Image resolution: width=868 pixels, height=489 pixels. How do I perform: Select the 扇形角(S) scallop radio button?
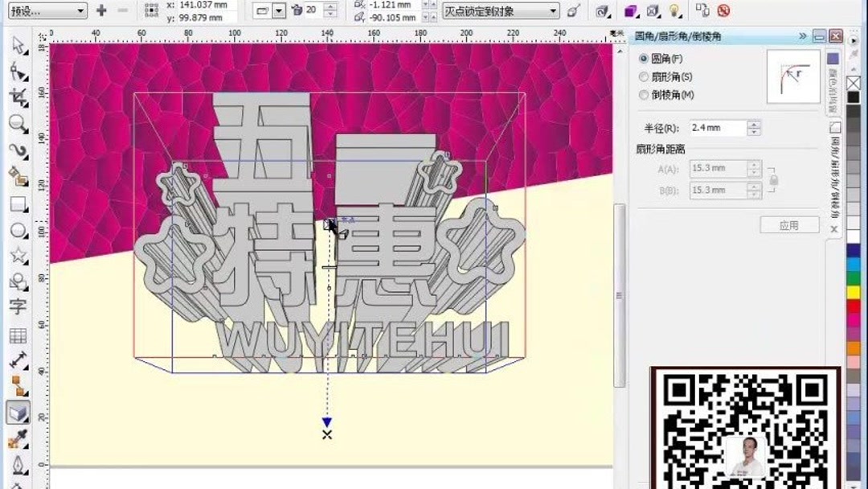642,77
